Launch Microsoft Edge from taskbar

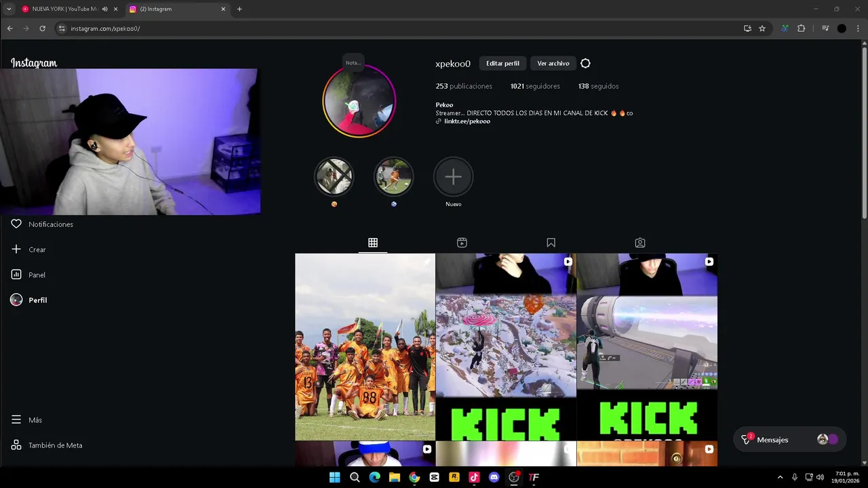[374, 477]
